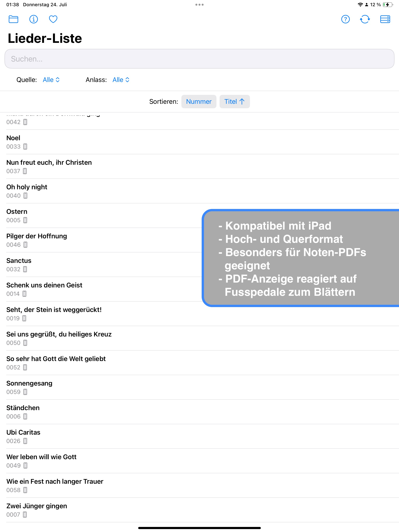Open the folder icon in toolbar

pyautogui.click(x=13, y=19)
